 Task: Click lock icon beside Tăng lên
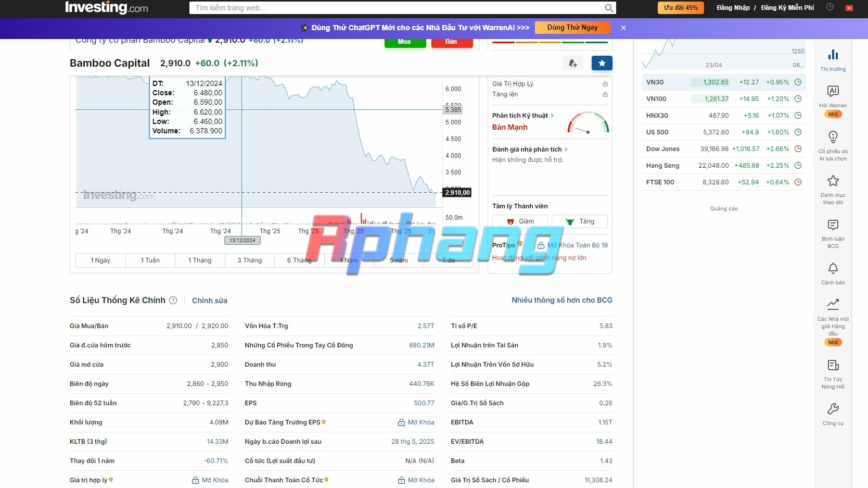[605, 94]
